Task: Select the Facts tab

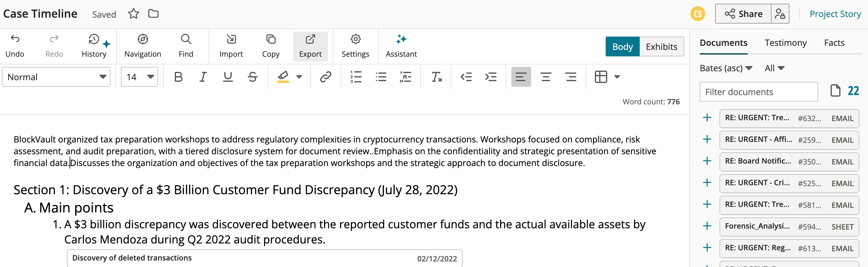Action: [834, 43]
